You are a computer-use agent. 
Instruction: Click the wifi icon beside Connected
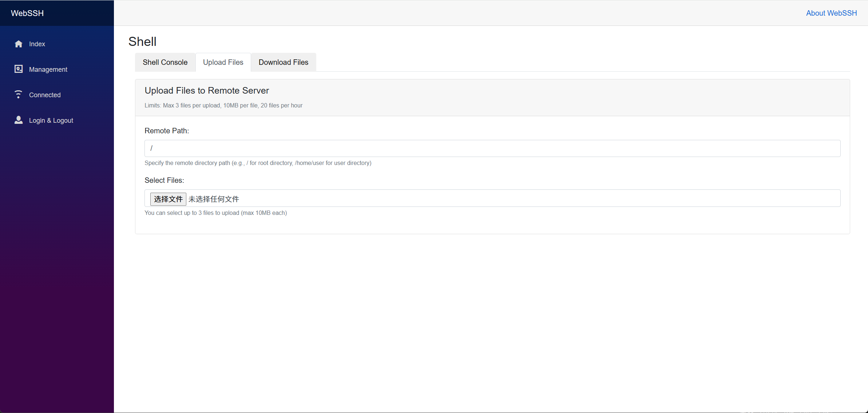coord(18,95)
